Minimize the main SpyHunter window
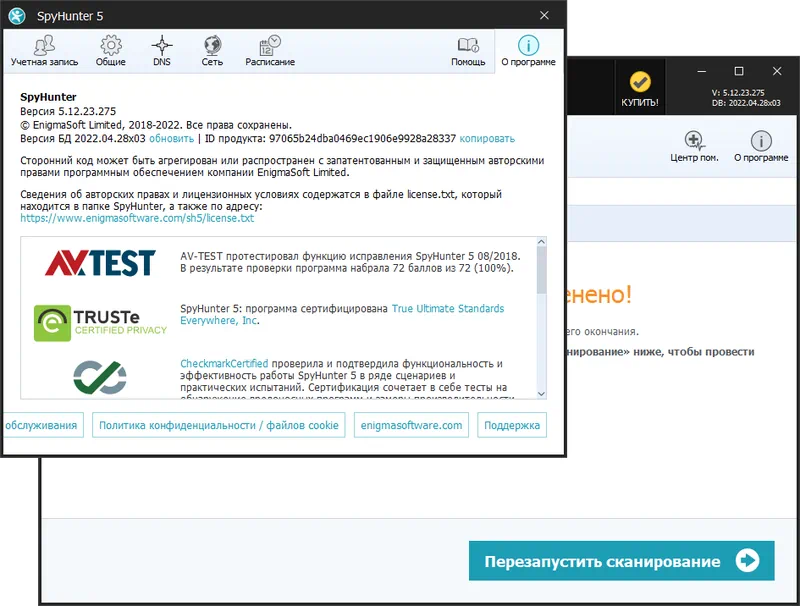800x606 pixels. coord(702,71)
